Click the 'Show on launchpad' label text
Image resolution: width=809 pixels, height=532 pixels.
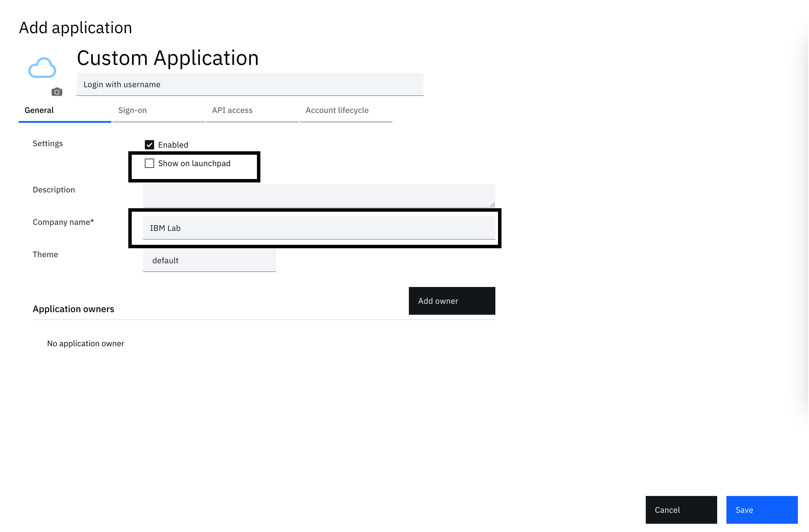194,164
